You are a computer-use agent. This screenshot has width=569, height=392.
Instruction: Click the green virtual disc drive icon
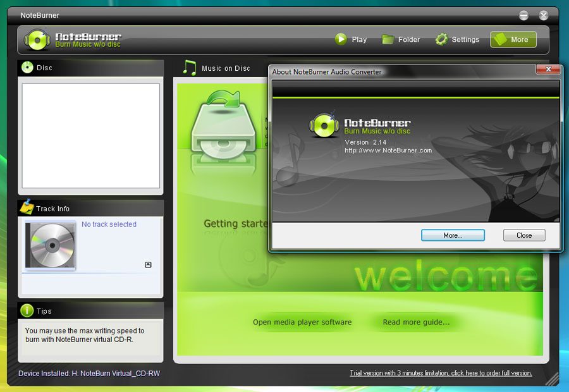point(224,126)
